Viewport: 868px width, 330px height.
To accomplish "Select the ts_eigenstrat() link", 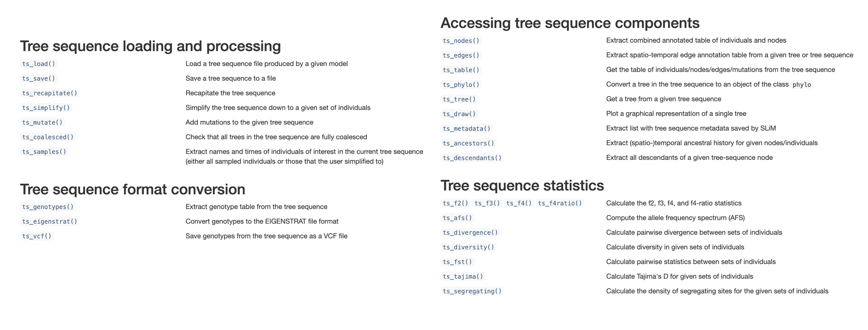I will pyautogui.click(x=50, y=221).
